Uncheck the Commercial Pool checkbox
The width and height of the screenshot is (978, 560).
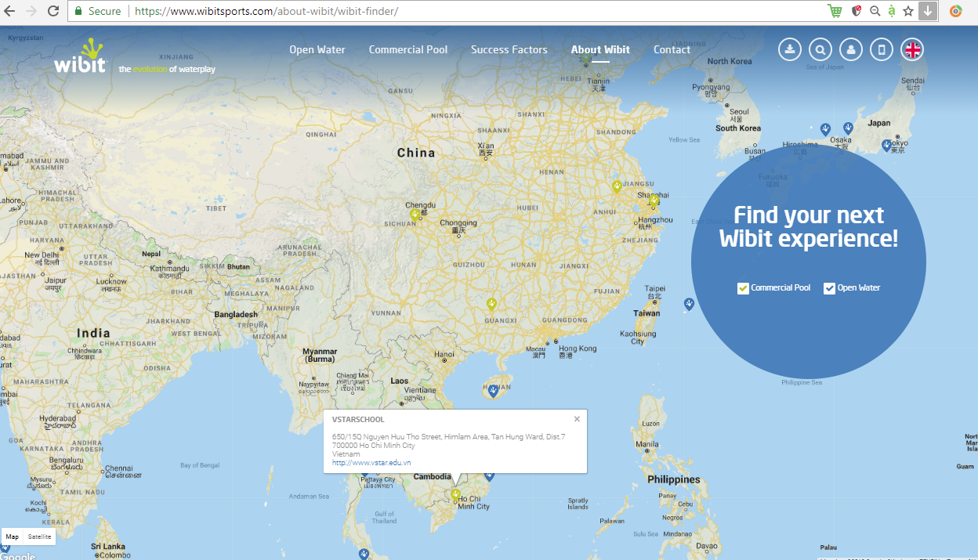[743, 288]
